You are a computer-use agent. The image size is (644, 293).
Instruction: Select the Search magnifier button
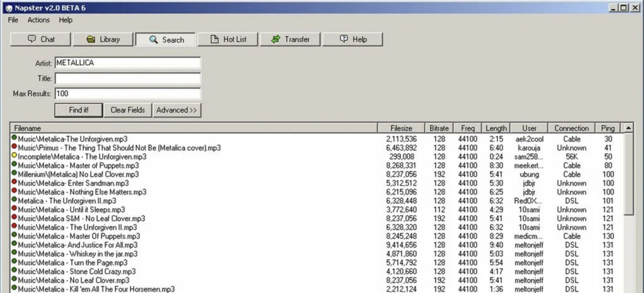point(165,40)
